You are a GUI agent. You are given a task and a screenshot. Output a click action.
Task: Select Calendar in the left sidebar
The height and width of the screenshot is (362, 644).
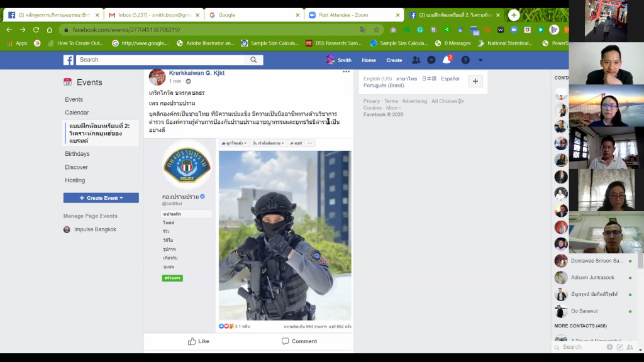[x=77, y=112]
